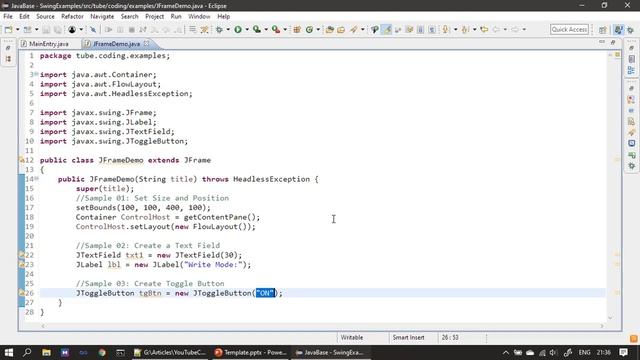Open the File menu
This screenshot has height=360, width=640.
point(8,16)
